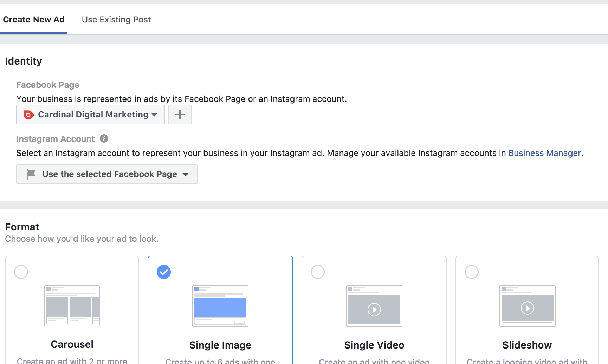Open the Use Existing Post tab

click(x=116, y=20)
